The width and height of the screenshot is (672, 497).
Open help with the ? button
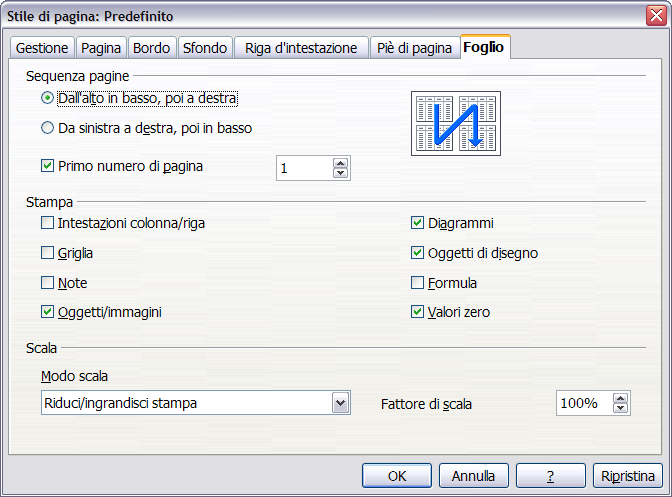[551, 476]
